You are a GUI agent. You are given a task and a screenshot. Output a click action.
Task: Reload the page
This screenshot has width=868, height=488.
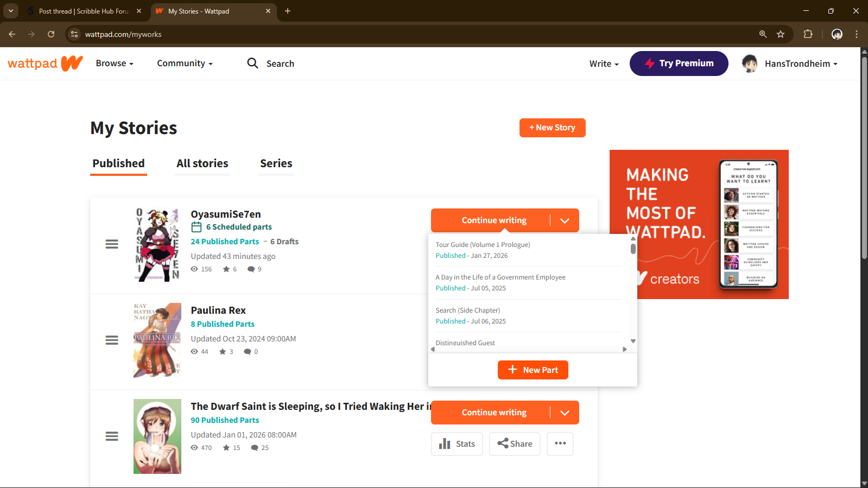coord(51,34)
